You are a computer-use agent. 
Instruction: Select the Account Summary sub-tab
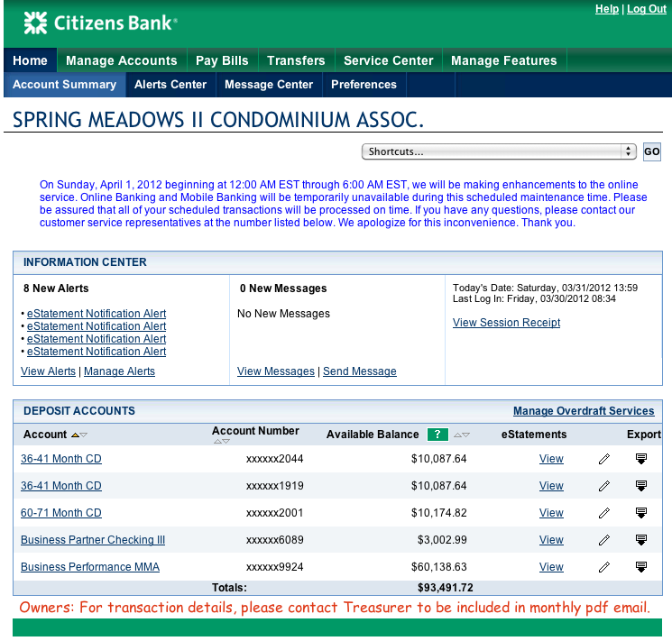click(65, 85)
